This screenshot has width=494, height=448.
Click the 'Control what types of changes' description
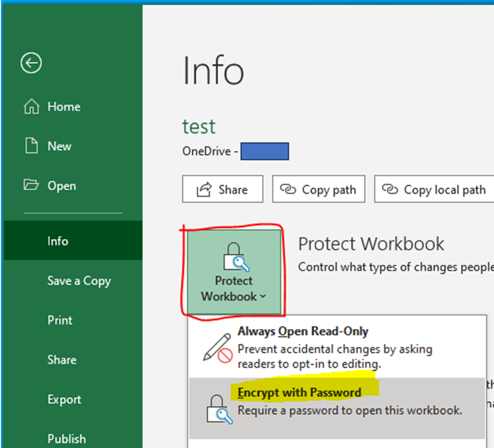[x=396, y=267]
